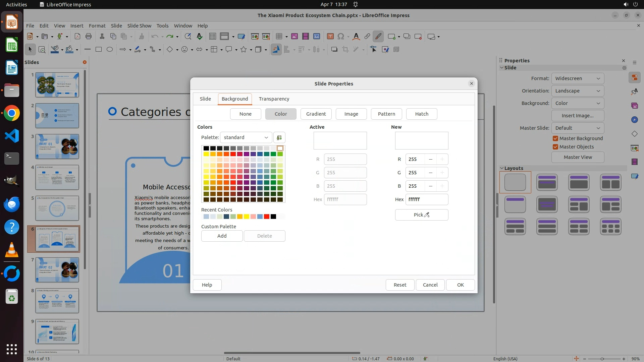Open VLC from the Ubuntu dock
The height and width of the screenshot is (362, 644).
[12, 250]
